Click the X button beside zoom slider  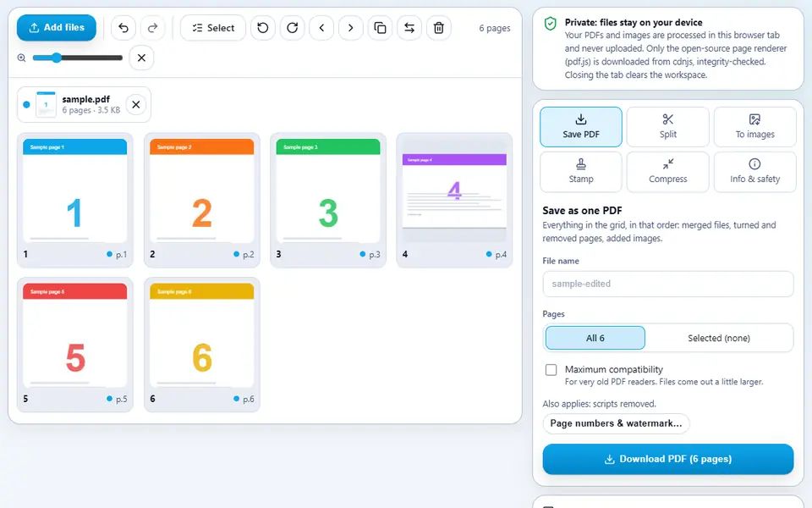[x=141, y=58]
